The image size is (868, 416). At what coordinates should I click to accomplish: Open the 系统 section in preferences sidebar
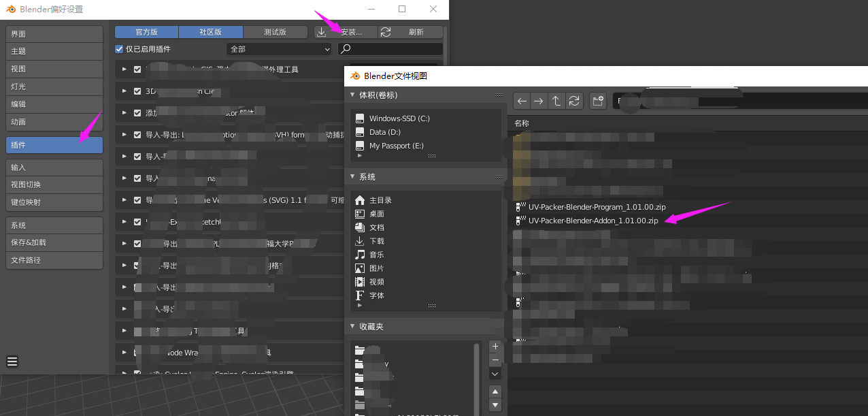point(54,225)
